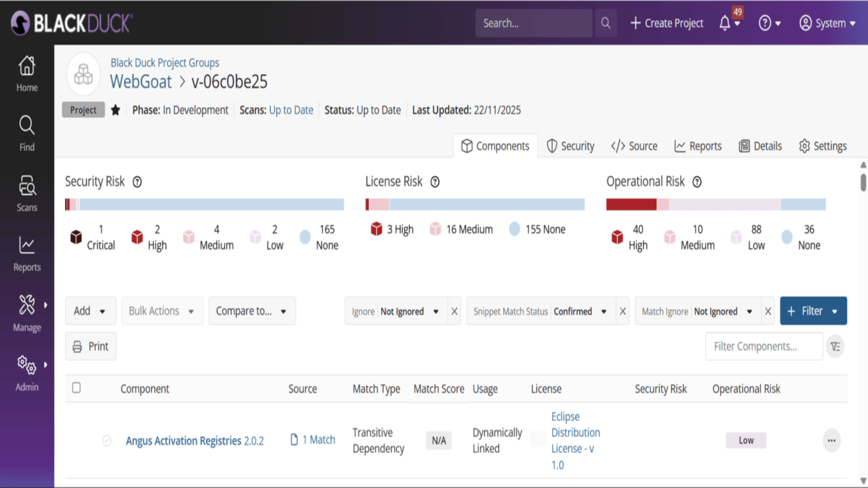Viewport: 868px width, 488px height.
Task: Switch to the Reports tab
Action: (x=698, y=146)
